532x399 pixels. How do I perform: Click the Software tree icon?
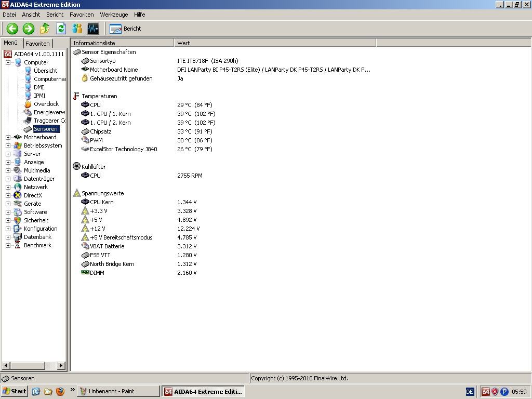17,212
